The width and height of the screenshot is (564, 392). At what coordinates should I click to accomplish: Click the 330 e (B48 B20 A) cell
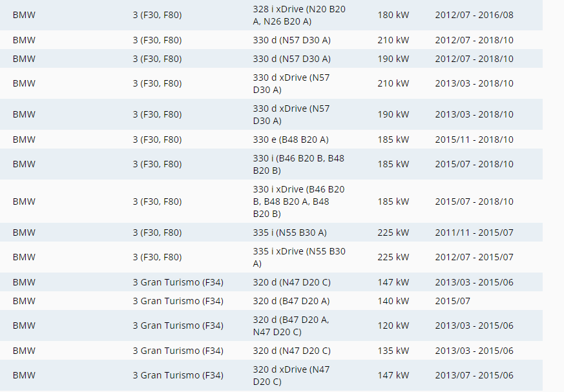point(291,139)
